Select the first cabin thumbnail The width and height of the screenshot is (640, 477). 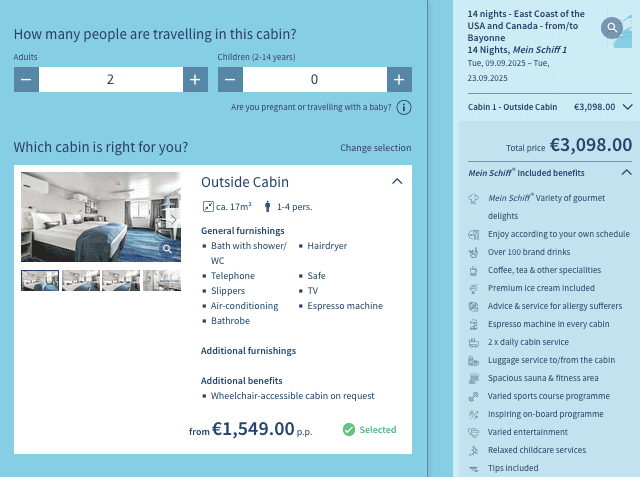click(40, 280)
